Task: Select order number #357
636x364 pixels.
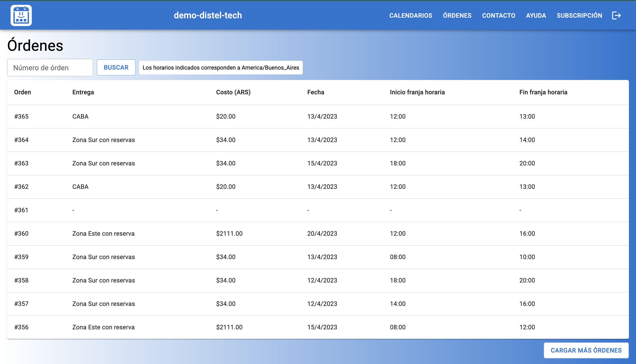Action: [21, 304]
